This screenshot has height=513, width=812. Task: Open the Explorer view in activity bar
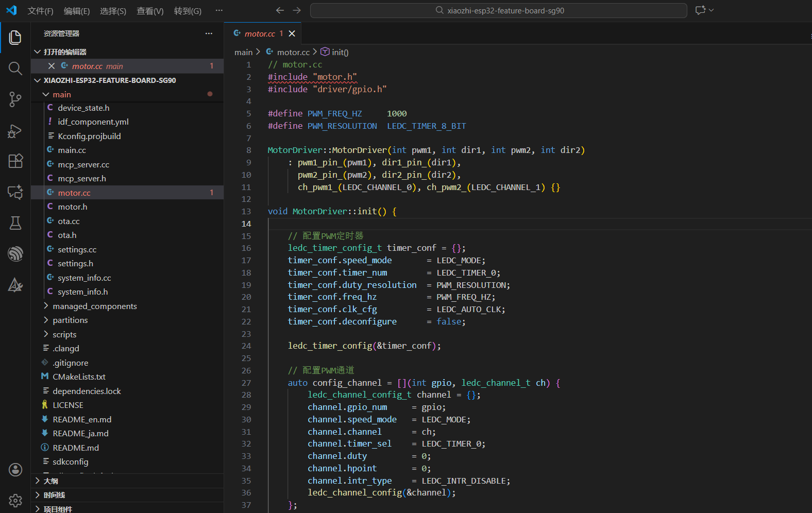tap(15, 38)
